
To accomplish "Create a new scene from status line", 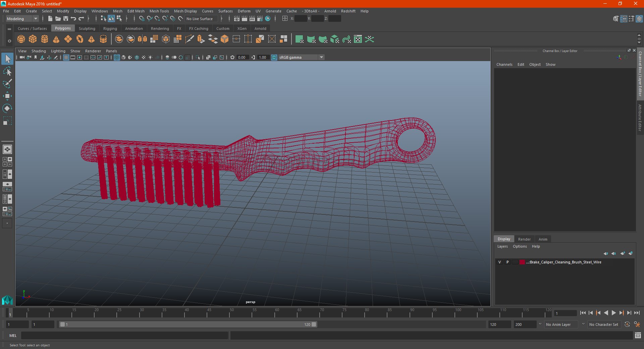I will pyautogui.click(x=50, y=19).
